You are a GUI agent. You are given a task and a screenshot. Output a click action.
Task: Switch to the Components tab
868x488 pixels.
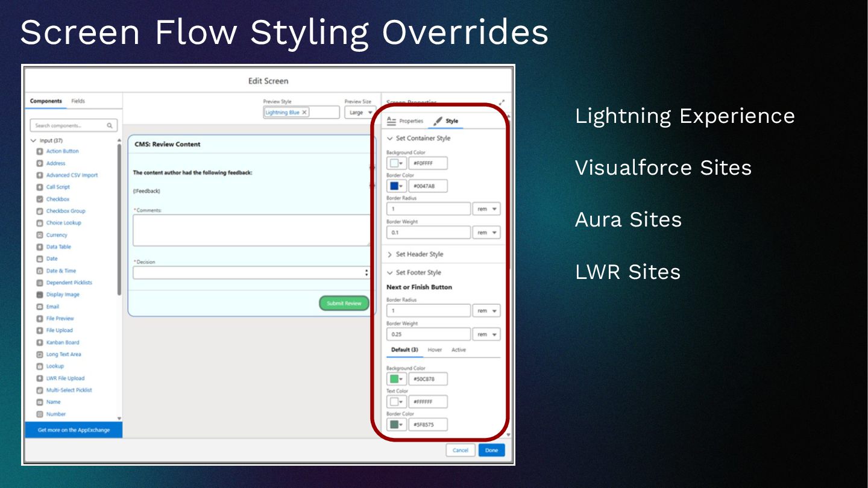tap(46, 101)
